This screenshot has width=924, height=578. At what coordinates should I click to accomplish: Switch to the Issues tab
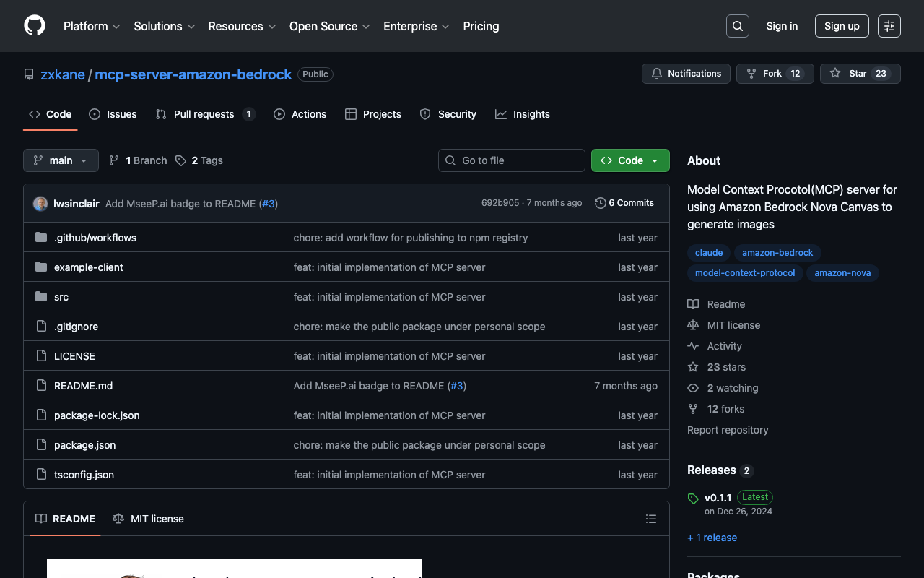pos(113,114)
